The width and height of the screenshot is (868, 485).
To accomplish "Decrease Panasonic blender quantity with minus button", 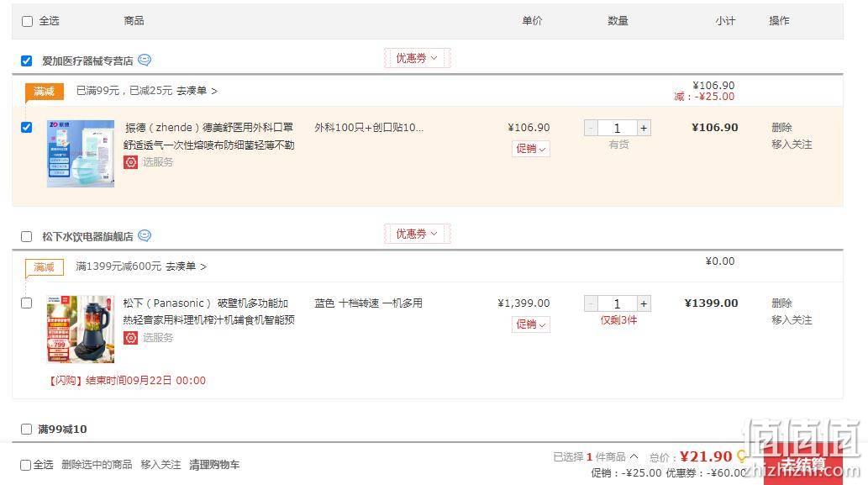I will pos(591,303).
